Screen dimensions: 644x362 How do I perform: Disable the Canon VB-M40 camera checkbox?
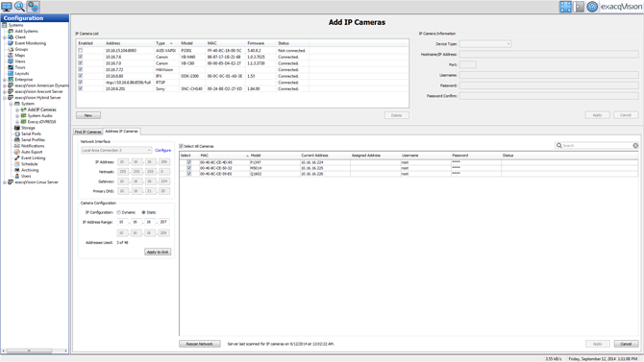point(81,57)
